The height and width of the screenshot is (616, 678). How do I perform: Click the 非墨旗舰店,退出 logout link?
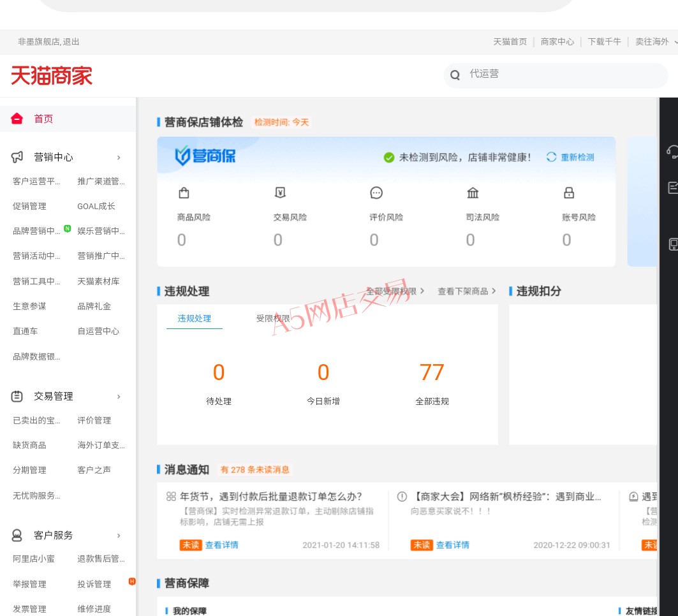click(48, 41)
